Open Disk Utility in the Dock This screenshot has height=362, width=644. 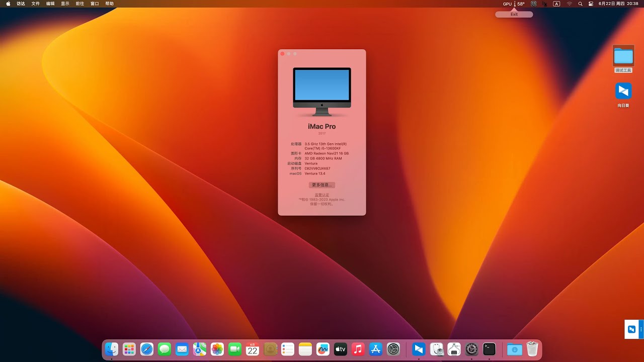click(436, 349)
